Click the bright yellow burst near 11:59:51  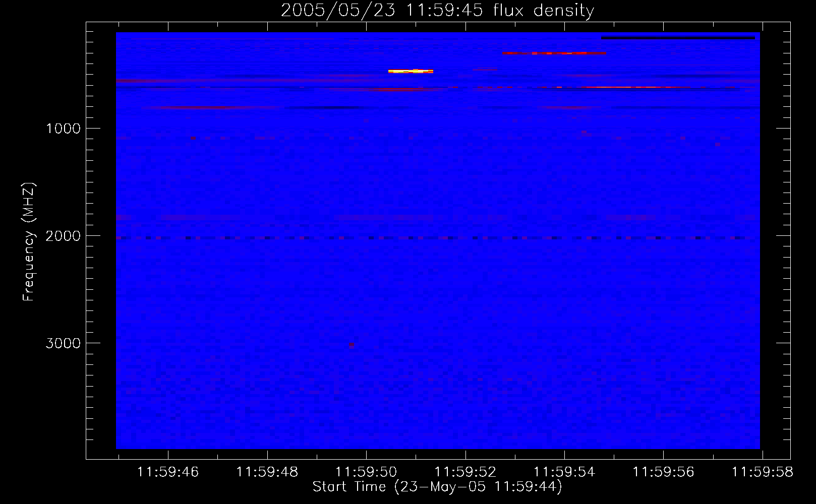[411, 72]
